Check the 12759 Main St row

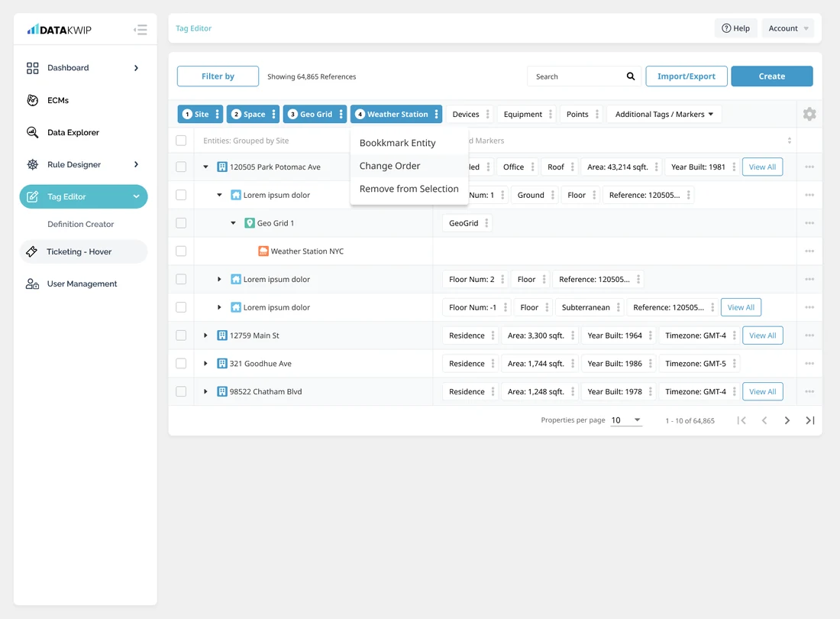pos(181,335)
